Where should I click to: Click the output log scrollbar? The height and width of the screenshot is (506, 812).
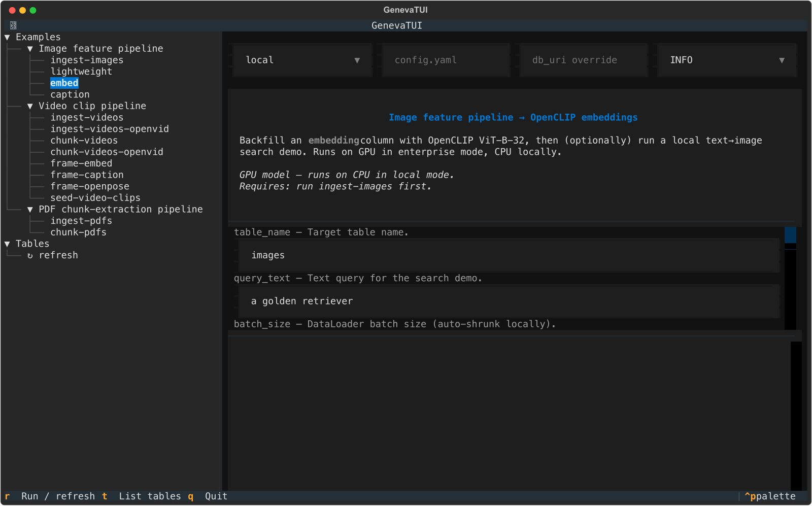tap(796, 416)
